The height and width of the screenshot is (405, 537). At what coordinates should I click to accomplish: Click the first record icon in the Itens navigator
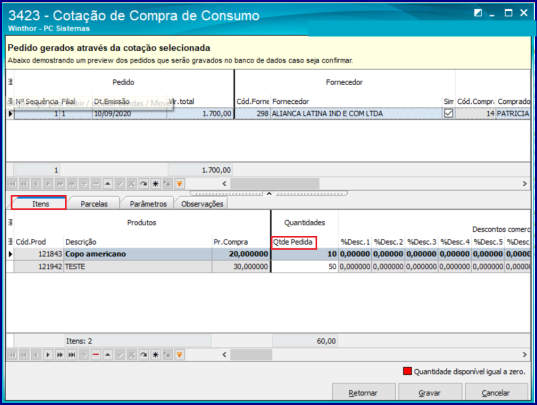tap(12, 355)
